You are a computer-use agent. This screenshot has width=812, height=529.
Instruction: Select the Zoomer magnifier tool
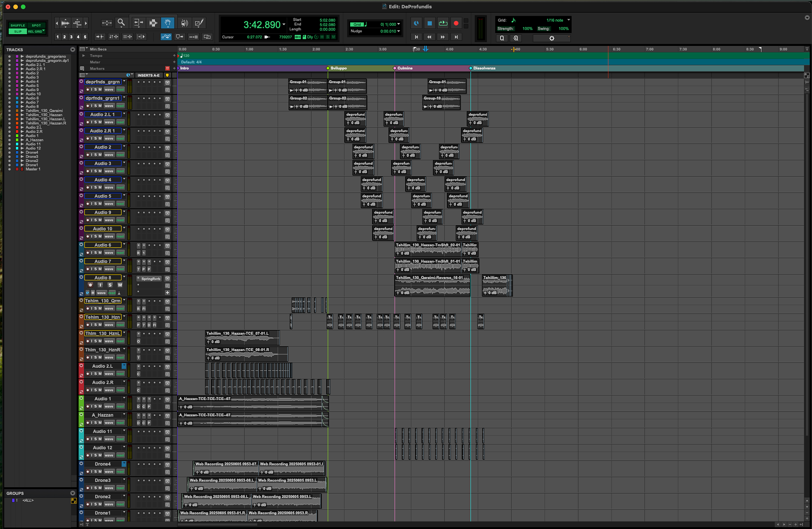121,23
